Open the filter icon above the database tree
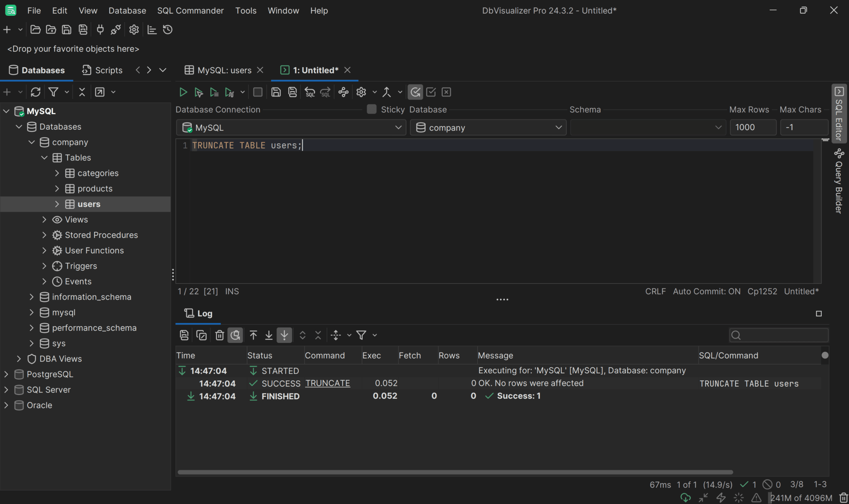The image size is (849, 504). 54,92
